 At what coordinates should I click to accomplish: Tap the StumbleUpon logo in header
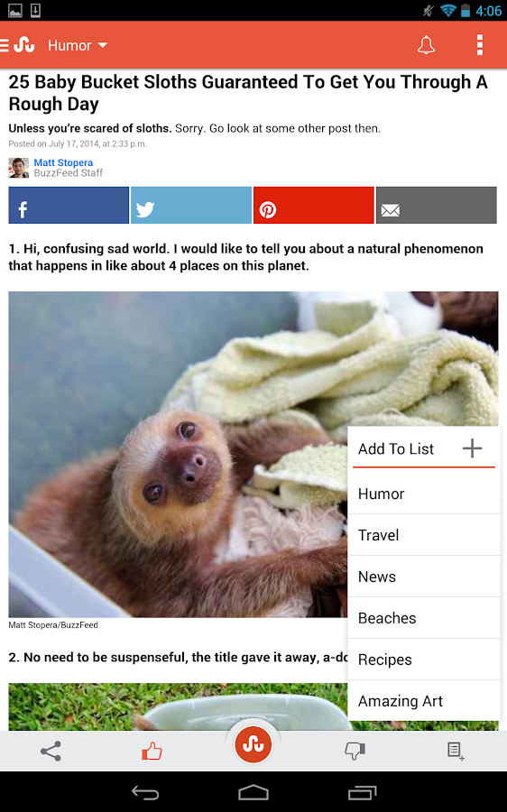coord(24,45)
